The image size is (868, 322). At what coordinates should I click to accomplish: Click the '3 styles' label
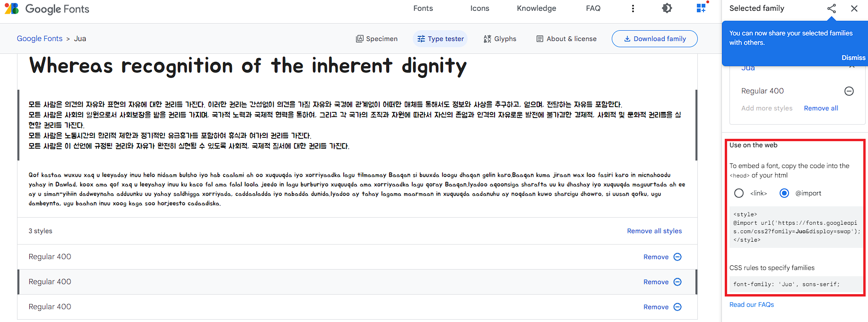point(40,231)
